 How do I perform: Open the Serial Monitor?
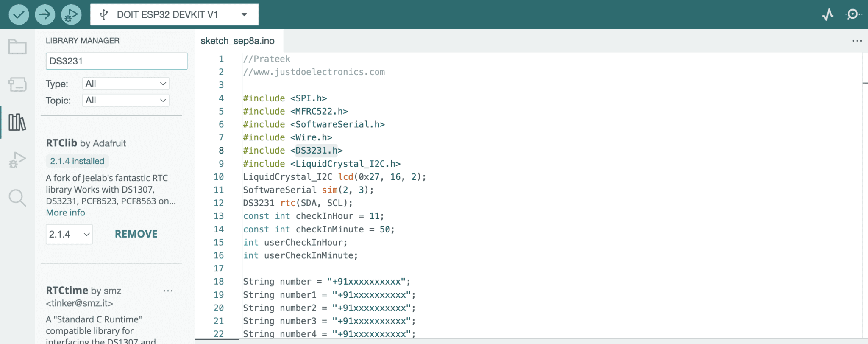point(853,15)
